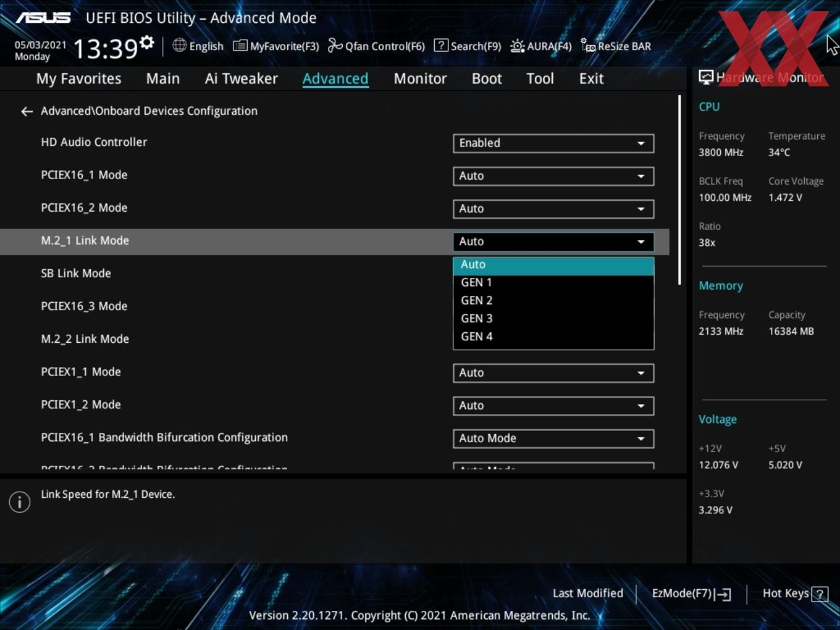
Task: Click the globe language icon
Action: (x=179, y=45)
